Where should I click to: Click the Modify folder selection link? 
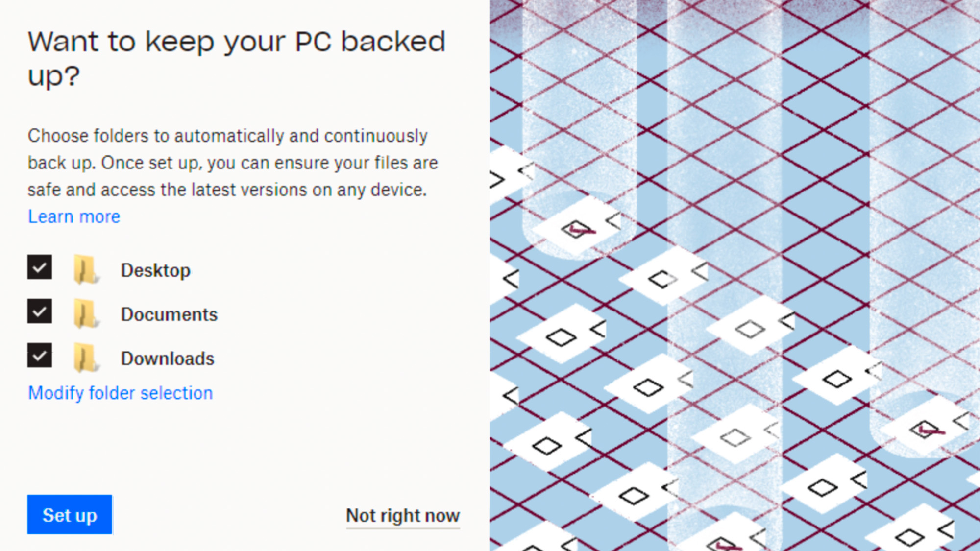point(120,393)
